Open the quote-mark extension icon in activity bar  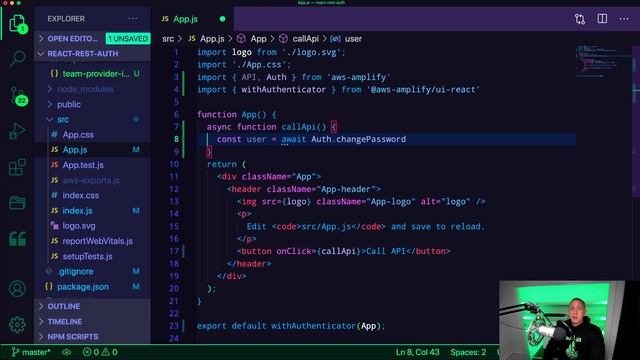coord(17,239)
